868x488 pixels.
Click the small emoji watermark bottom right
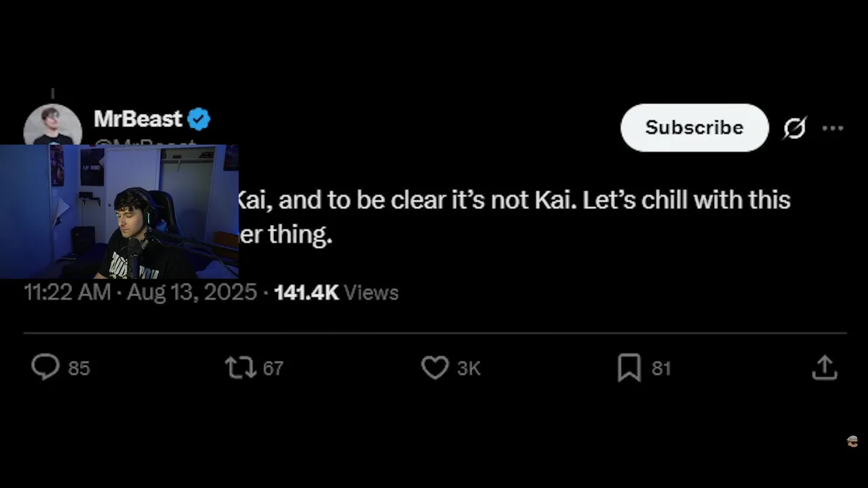(x=852, y=441)
